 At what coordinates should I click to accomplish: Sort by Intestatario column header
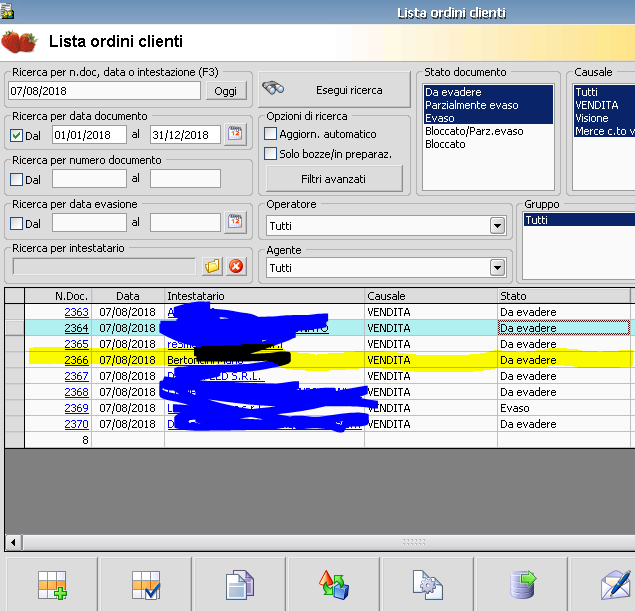pyautogui.click(x=264, y=296)
